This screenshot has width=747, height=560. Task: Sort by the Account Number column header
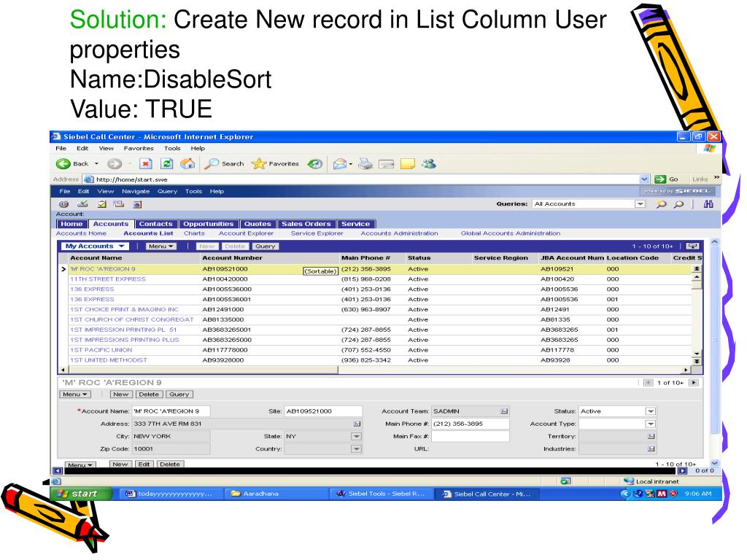(x=233, y=258)
